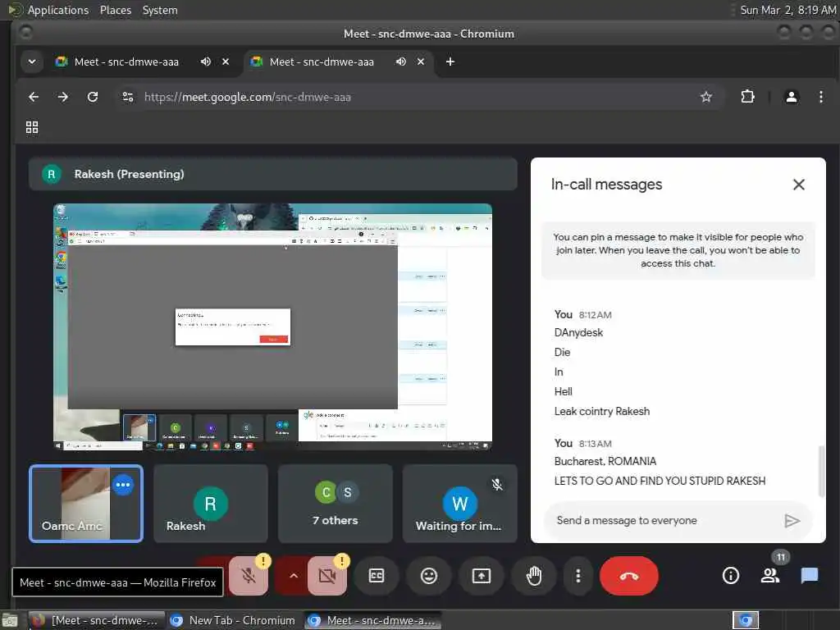Screen dimensions: 840x630
Task: Mute audio icon on first Meet tab
Action: click(206, 62)
